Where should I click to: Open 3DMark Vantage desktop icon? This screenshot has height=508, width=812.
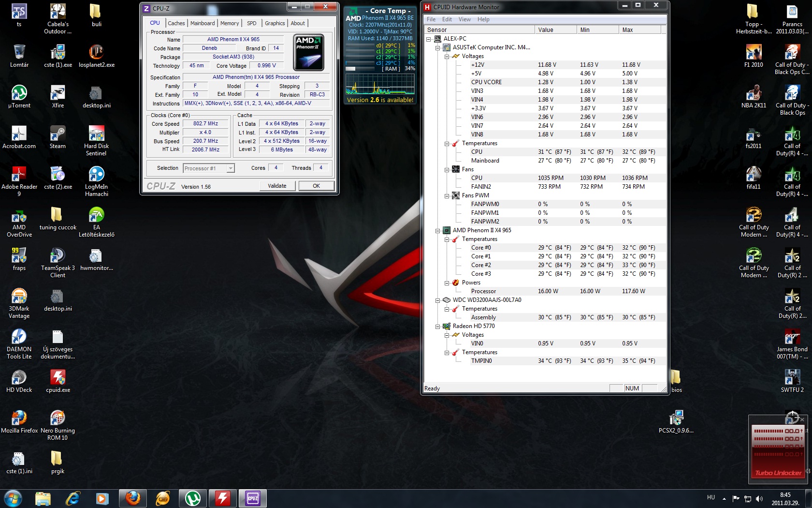point(19,303)
